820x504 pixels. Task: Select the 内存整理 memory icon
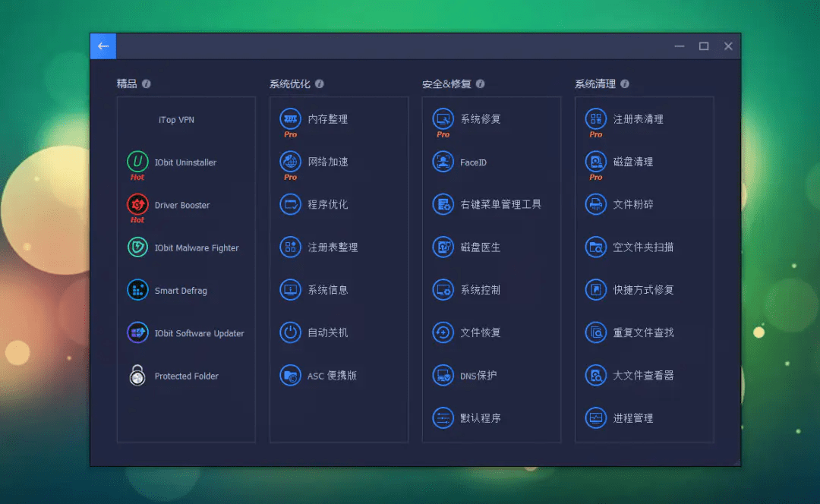[290, 118]
